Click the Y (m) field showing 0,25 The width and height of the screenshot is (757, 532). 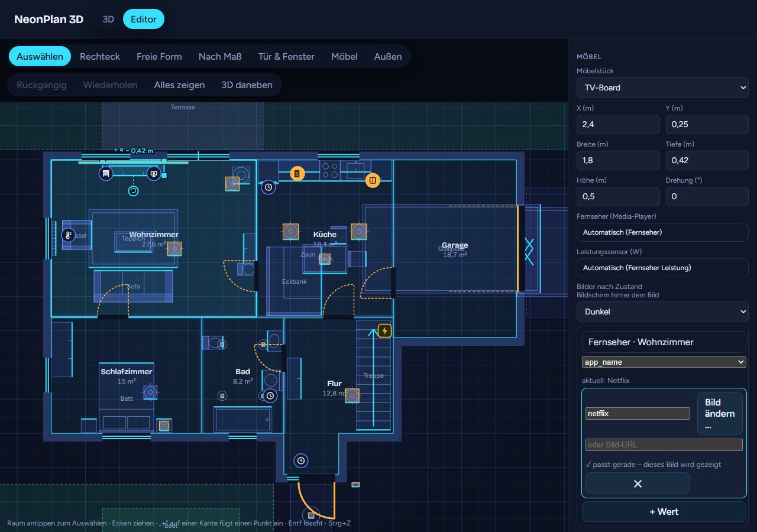click(x=707, y=124)
